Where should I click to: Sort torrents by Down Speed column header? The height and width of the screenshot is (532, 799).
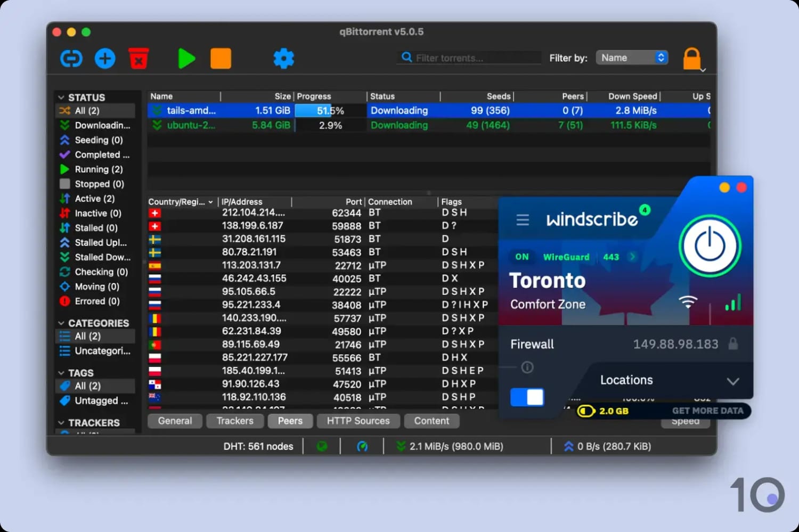624,96
